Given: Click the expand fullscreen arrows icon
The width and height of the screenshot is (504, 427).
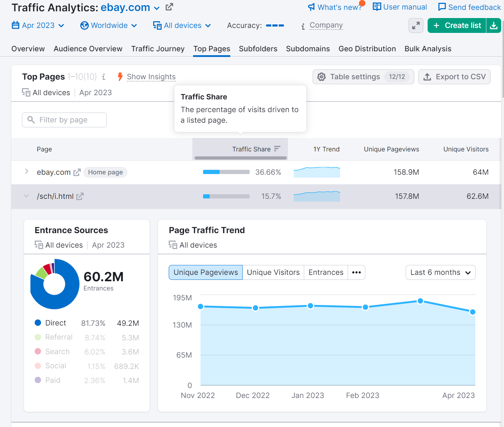Looking at the screenshot, I should (416, 25).
